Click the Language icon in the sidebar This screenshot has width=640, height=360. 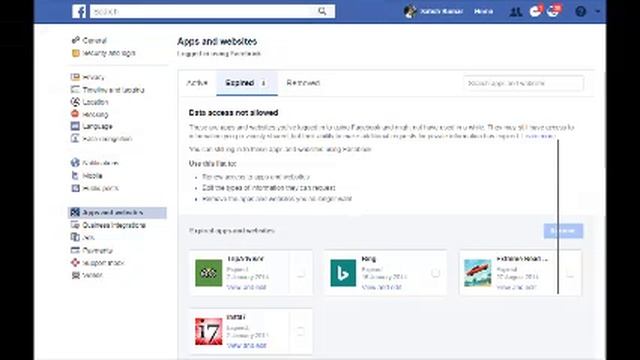tap(75, 126)
